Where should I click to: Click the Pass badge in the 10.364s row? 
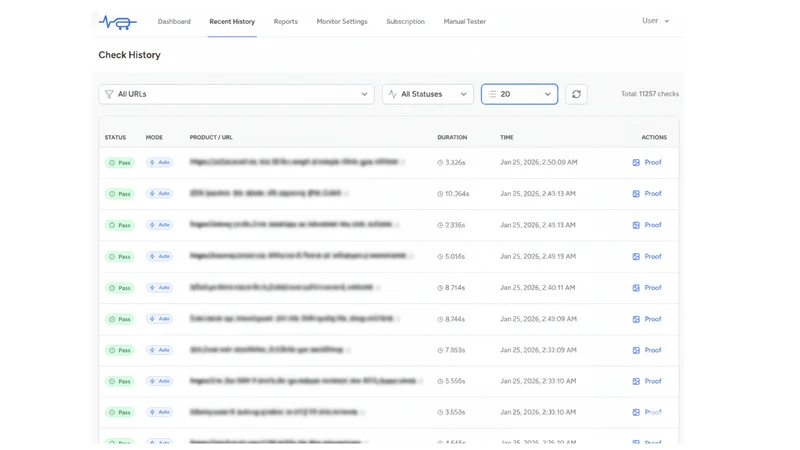pyautogui.click(x=120, y=194)
